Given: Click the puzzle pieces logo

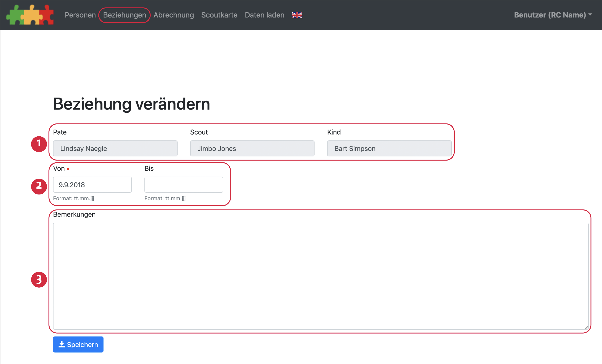Looking at the screenshot, I should click(30, 15).
